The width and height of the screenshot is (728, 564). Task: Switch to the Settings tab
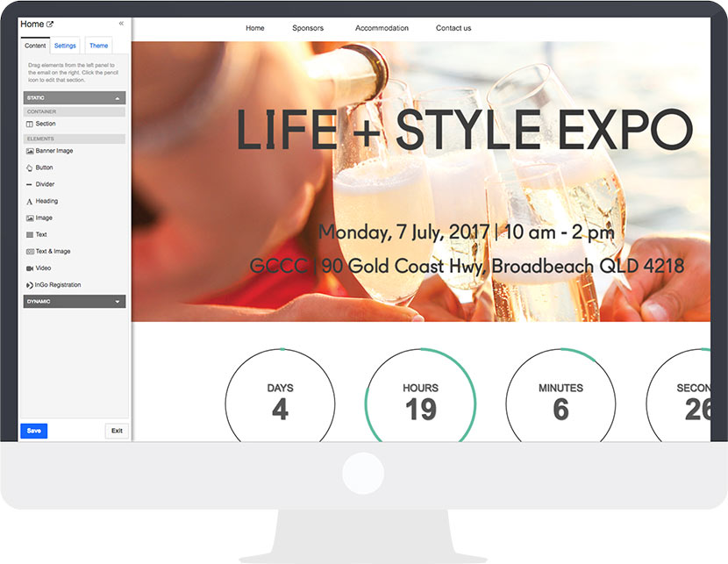pyautogui.click(x=65, y=46)
